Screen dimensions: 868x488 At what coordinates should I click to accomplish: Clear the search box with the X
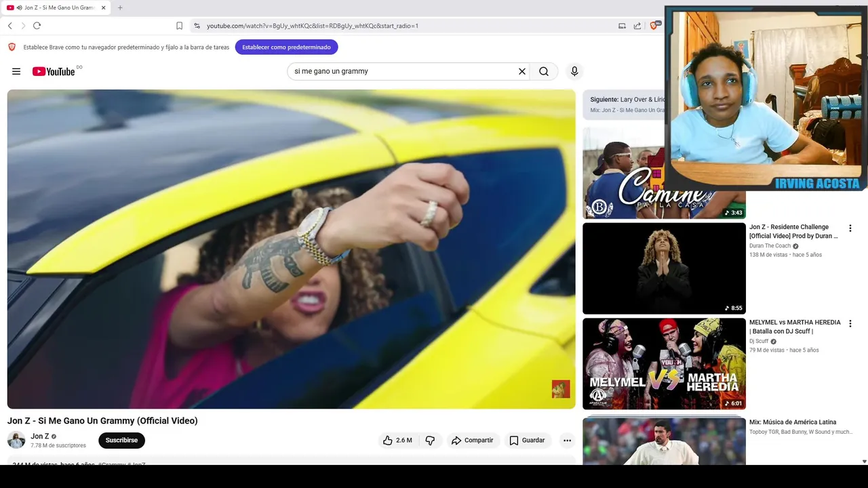[x=522, y=71]
